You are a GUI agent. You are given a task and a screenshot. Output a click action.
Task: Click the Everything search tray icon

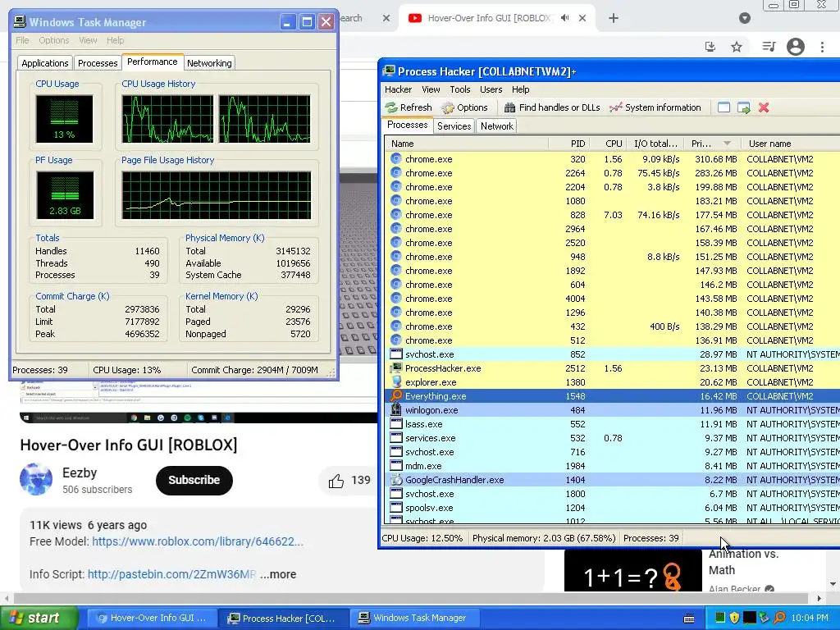[x=779, y=618]
